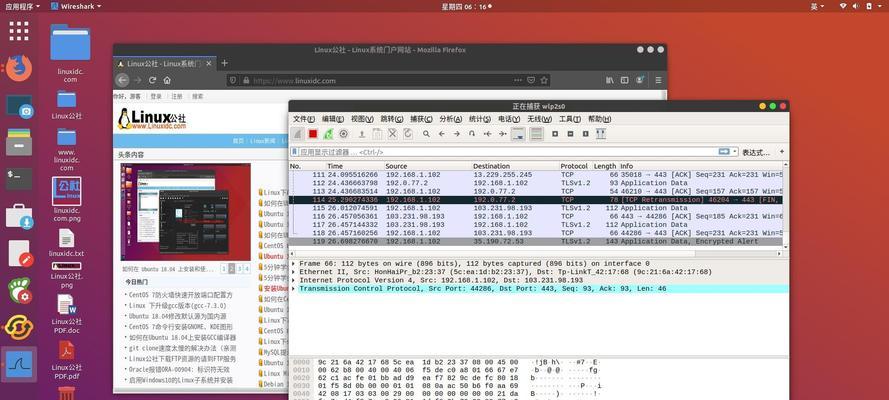This screenshot has width=889, height=400.
Task: Add a filter button with plus icon
Action: 782,152
